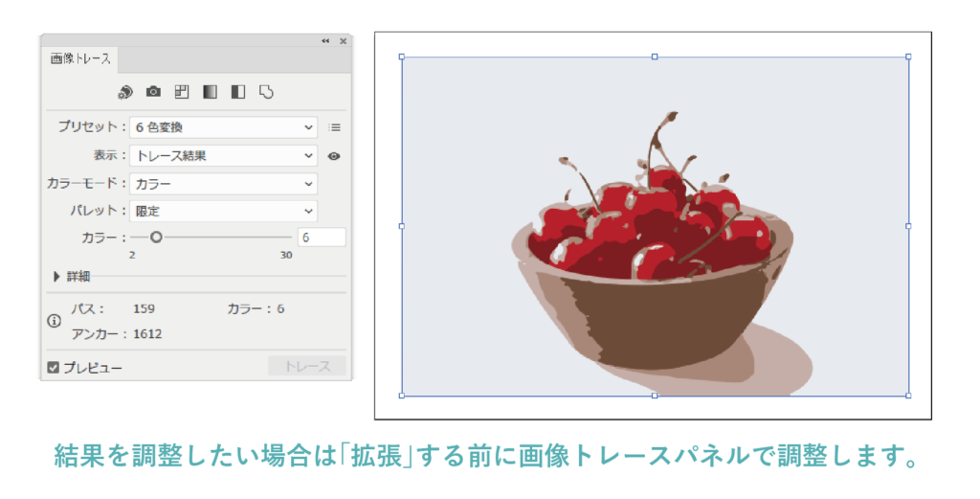Toggle the プレビュー checkbox

click(54, 368)
